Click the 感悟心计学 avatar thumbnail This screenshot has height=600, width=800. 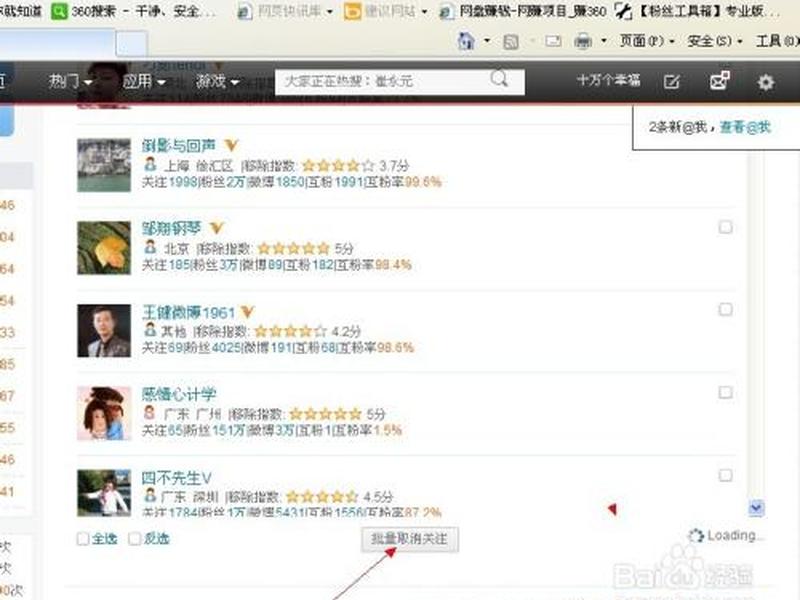click(104, 413)
